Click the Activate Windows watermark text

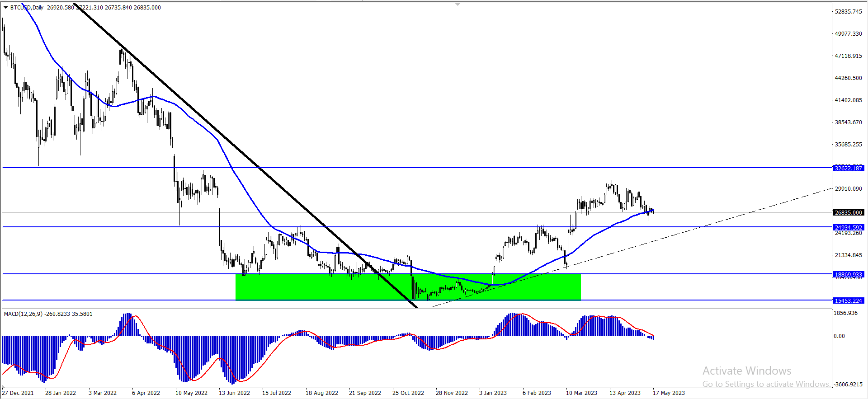click(x=747, y=371)
